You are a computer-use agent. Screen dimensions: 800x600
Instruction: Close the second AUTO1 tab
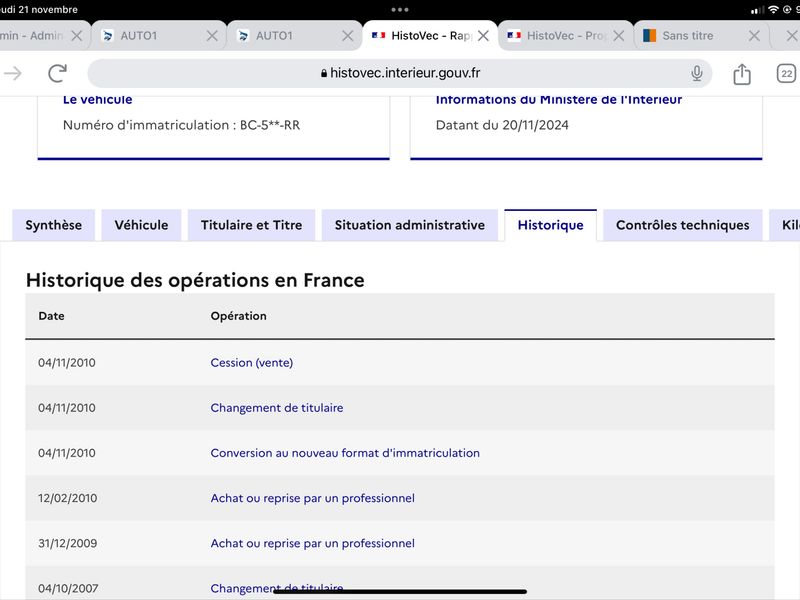coord(347,36)
